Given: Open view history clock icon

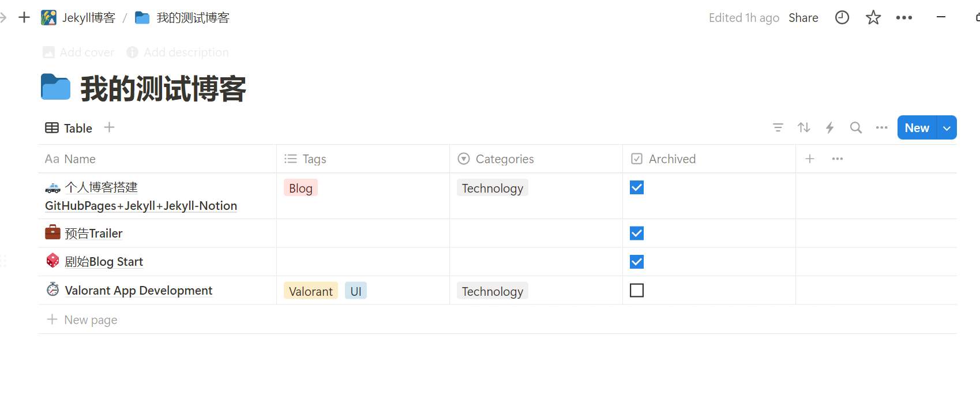Looking at the screenshot, I should (x=842, y=17).
